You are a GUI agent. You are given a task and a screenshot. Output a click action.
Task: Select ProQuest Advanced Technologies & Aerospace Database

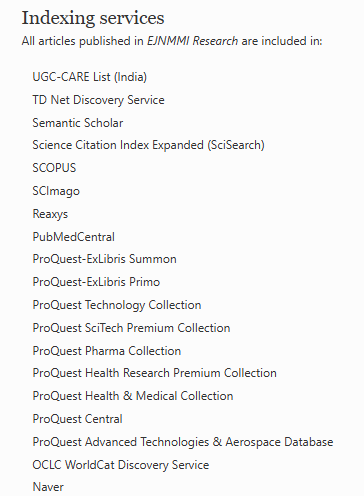tap(183, 442)
